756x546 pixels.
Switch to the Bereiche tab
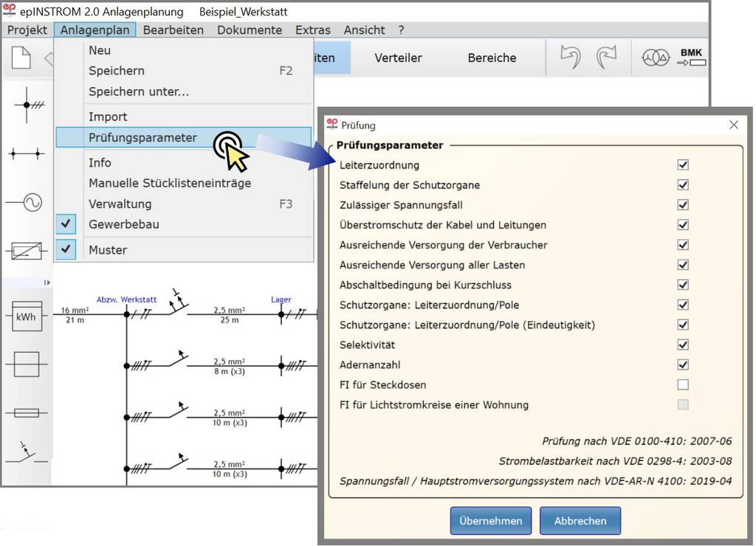pos(492,58)
